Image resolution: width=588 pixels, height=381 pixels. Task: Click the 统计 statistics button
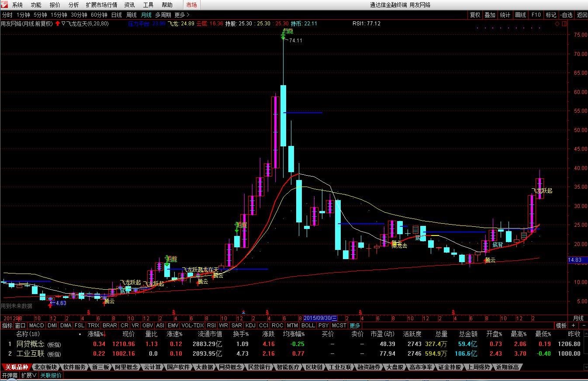pos(505,15)
